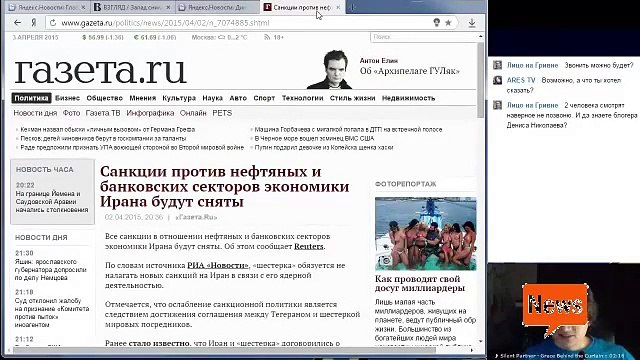Follow the РИА «Новости» link in article
Image resolution: width=640 pixels, height=360 pixels.
click(x=218, y=265)
